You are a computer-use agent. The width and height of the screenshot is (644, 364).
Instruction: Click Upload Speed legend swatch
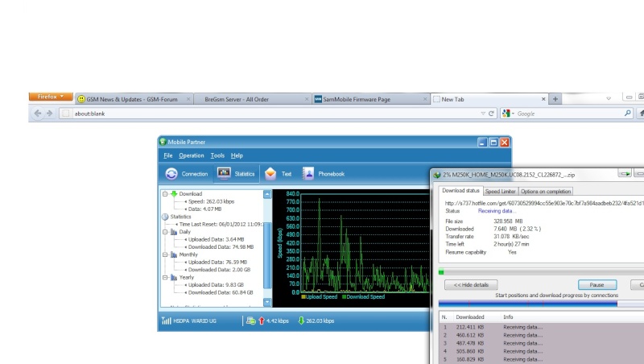tap(303, 296)
